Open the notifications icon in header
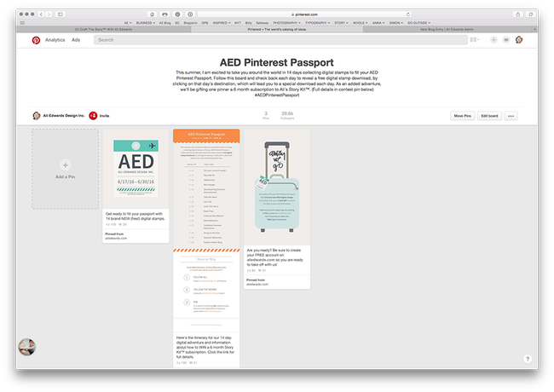The height and width of the screenshot is (392, 554). click(x=505, y=40)
